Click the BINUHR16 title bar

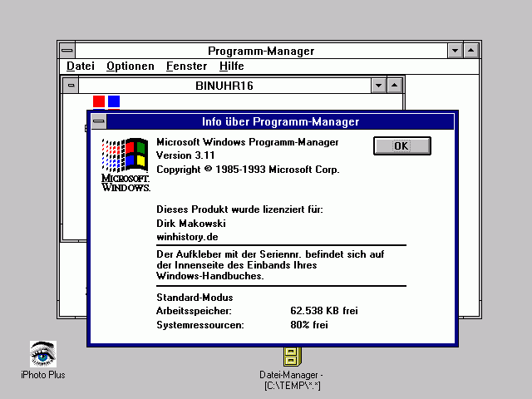[x=225, y=86]
